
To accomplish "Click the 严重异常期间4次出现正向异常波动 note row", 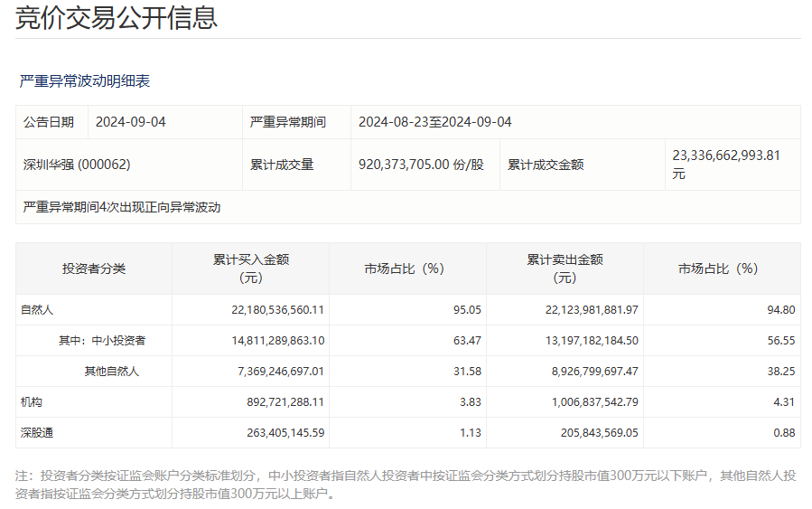I will point(122,207).
